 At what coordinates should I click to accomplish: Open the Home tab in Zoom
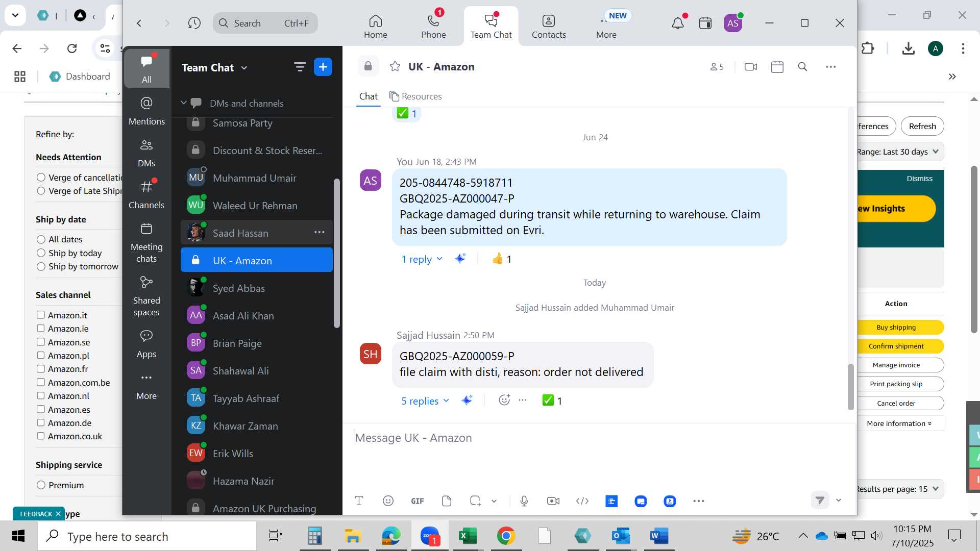375,26
